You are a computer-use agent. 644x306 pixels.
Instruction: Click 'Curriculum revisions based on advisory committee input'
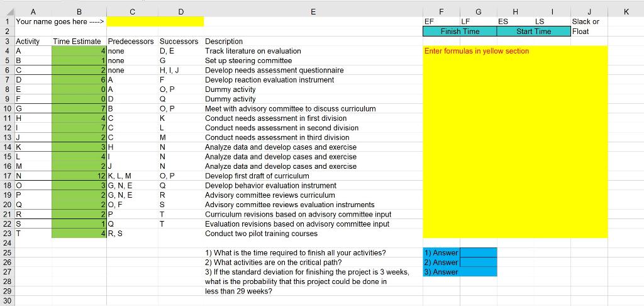pos(313,214)
